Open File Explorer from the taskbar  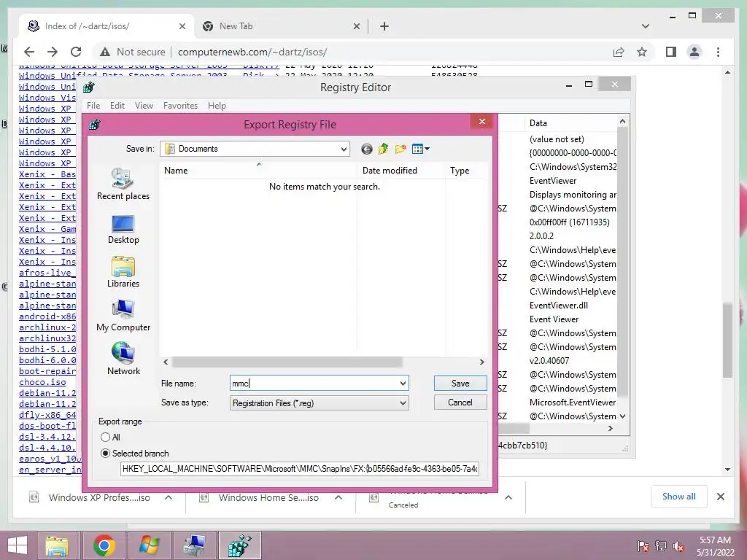click(x=57, y=545)
